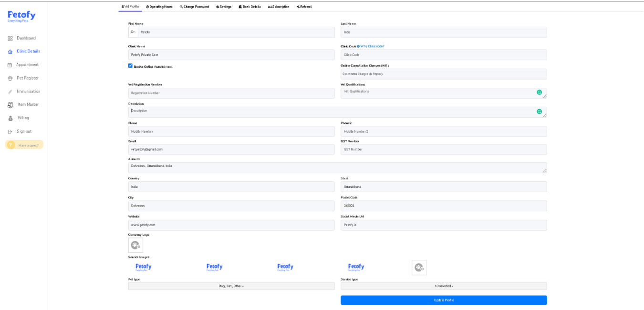The height and width of the screenshot is (310, 644).
Task: Click the Dashboard grid icon
Action: tap(10, 38)
